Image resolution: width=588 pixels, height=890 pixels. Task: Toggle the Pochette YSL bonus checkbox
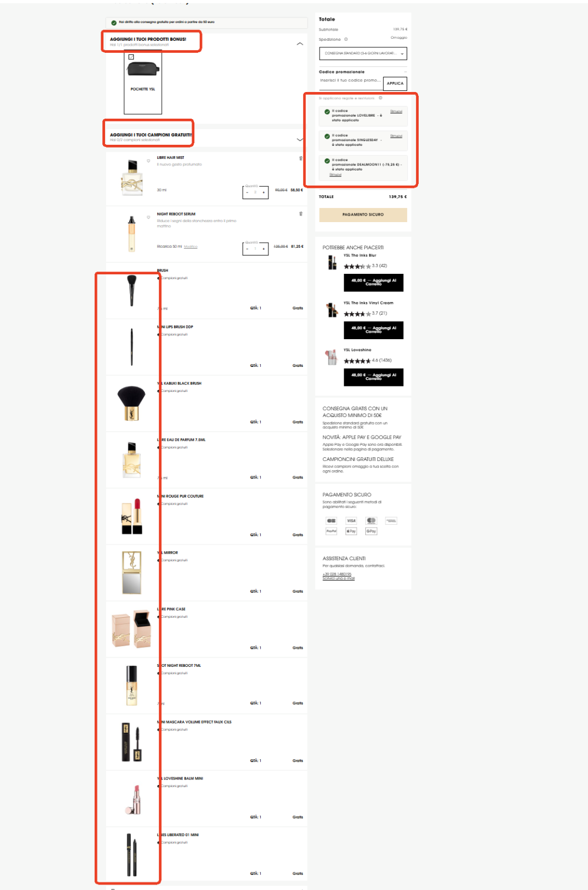[x=131, y=57]
